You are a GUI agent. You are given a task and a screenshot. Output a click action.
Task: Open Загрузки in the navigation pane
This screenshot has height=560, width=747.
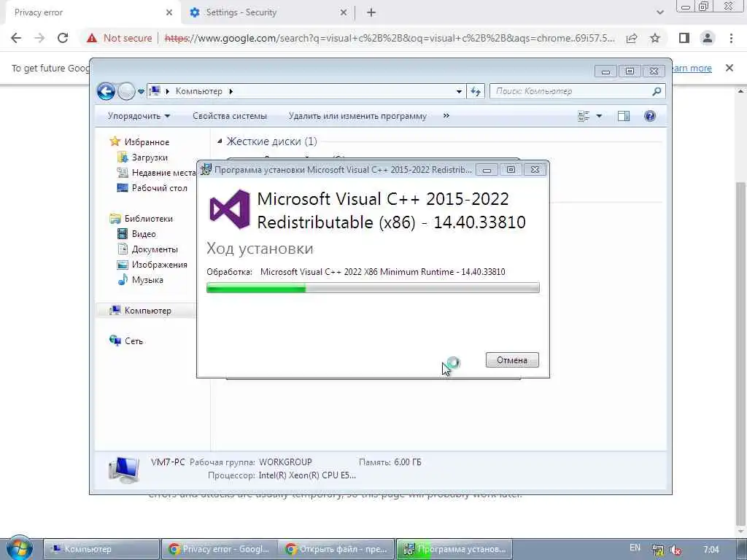coord(150,157)
